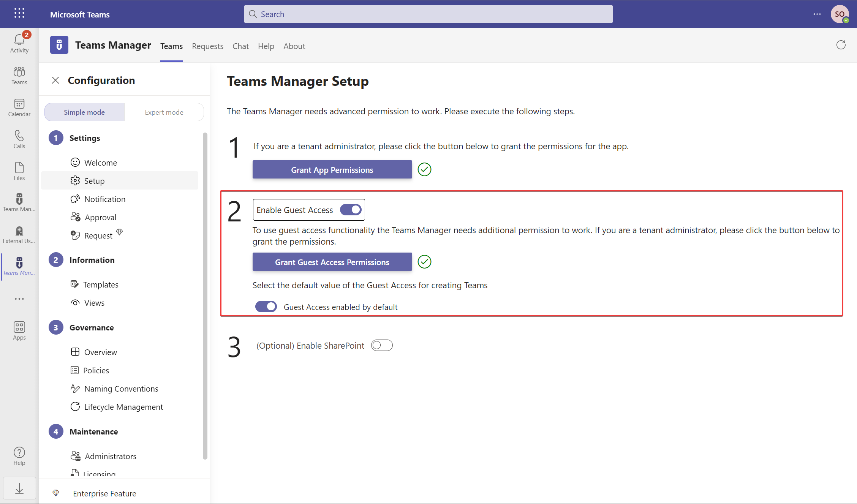Image resolution: width=857 pixels, height=504 pixels.
Task: Click the diamond badge next to Request
Action: 120,232
